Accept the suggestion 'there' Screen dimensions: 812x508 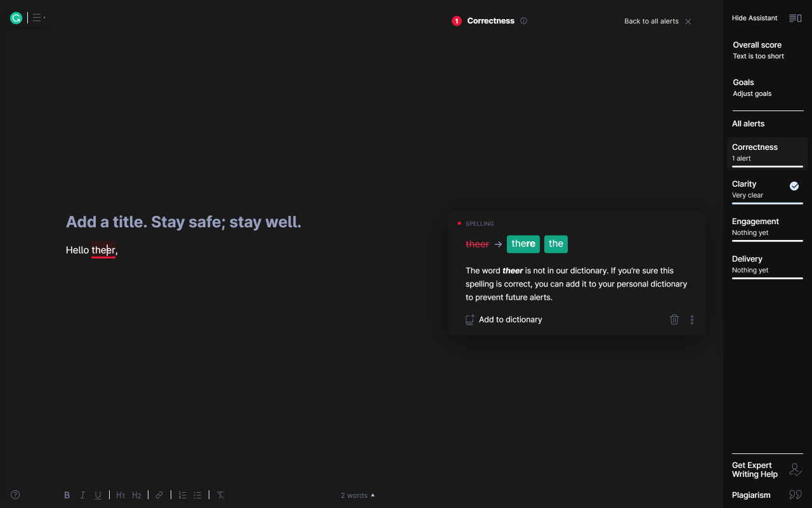pos(523,244)
